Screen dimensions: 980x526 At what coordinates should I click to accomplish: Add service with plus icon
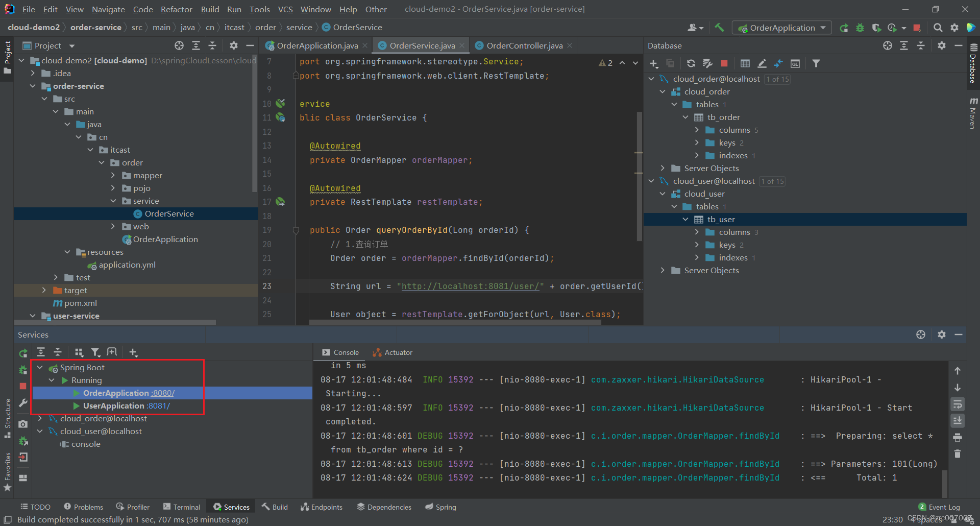click(x=133, y=352)
